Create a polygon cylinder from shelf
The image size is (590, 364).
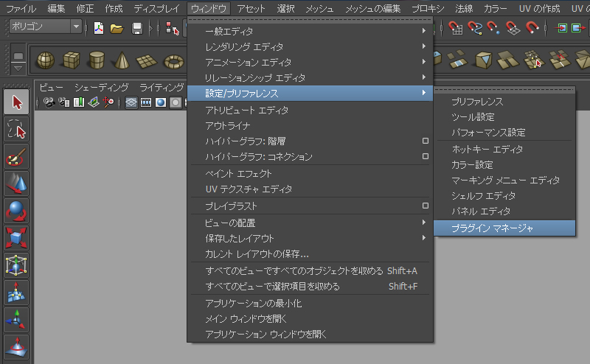(x=97, y=60)
